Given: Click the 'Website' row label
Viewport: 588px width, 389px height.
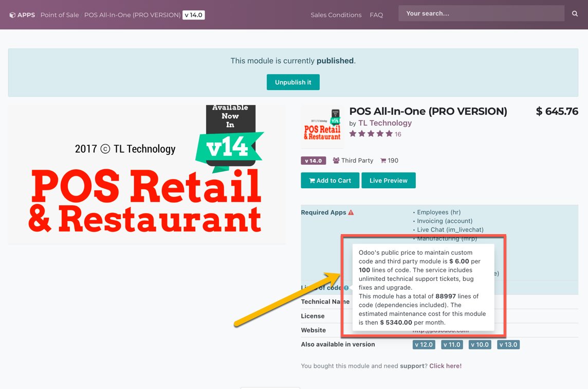Looking at the screenshot, I should [313, 330].
